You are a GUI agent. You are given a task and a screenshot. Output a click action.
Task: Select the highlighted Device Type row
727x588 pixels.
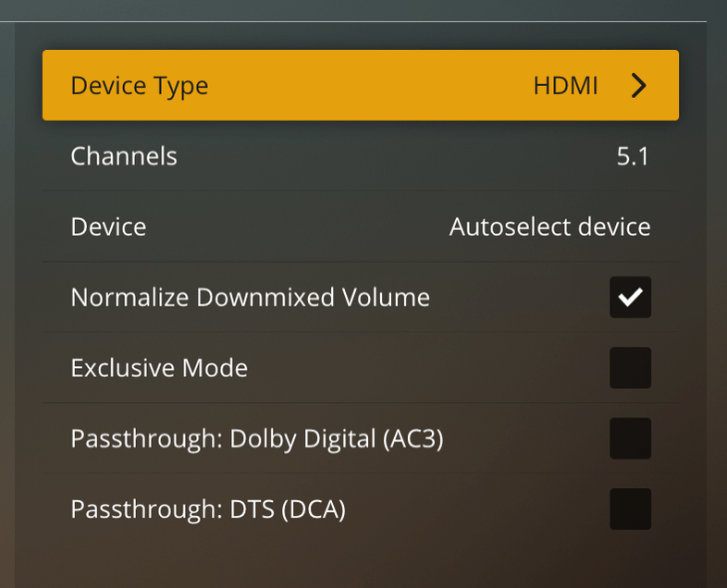(x=361, y=86)
